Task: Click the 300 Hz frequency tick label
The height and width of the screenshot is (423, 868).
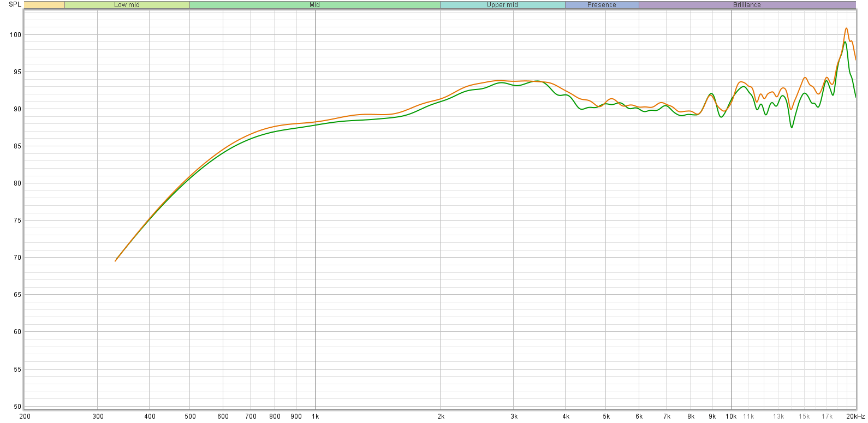Action: tap(98, 416)
